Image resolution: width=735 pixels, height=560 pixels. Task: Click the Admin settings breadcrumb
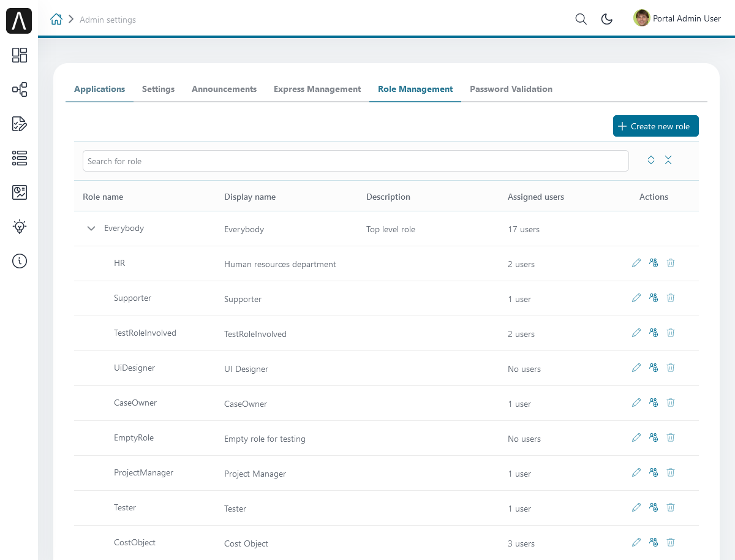point(108,20)
